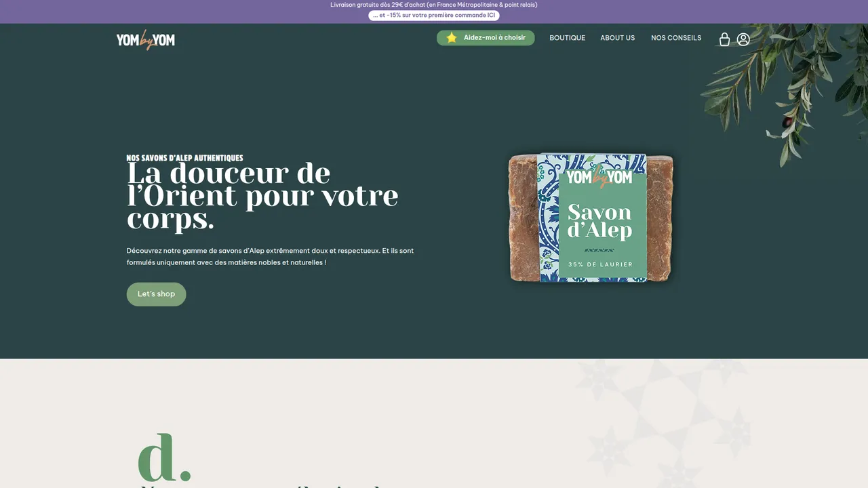Image resolution: width=868 pixels, height=488 pixels.
Task: Open the user account icon
Action: (x=743, y=39)
